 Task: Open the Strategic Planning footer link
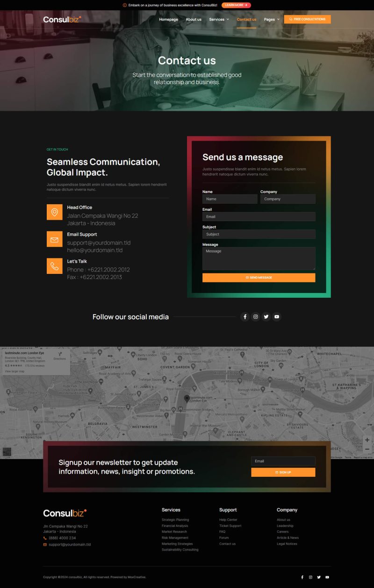click(175, 520)
